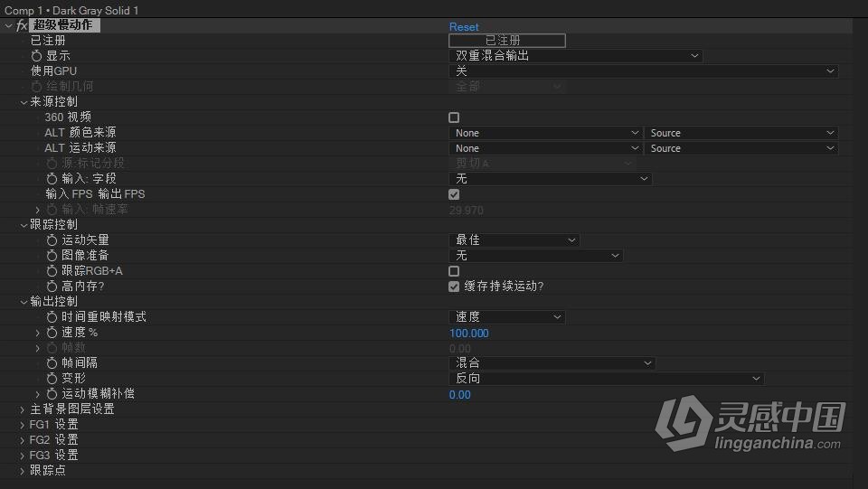Collapse the 跟踪控制 section
The height and width of the screenshot is (489, 868).
tap(24, 224)
